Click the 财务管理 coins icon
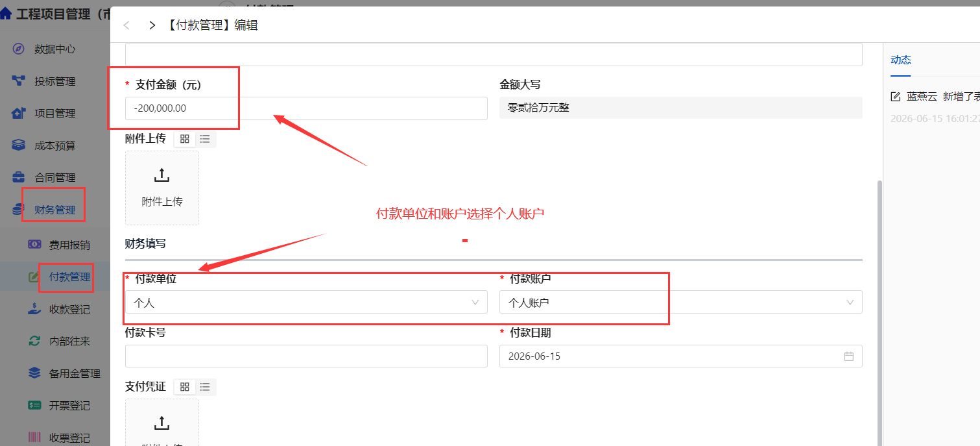Viewport: 980px width, 446px height. click(x=18, y=210)
